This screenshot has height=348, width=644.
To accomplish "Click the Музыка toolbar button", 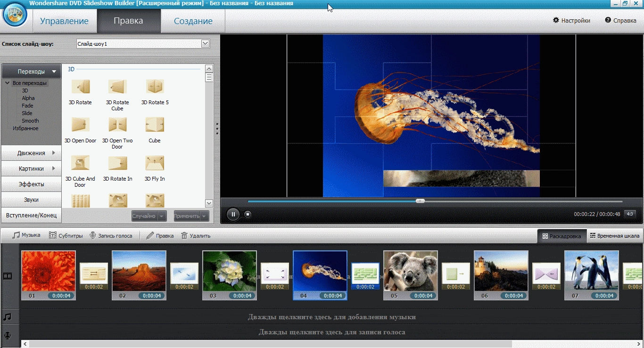I will tap(26, 235).
